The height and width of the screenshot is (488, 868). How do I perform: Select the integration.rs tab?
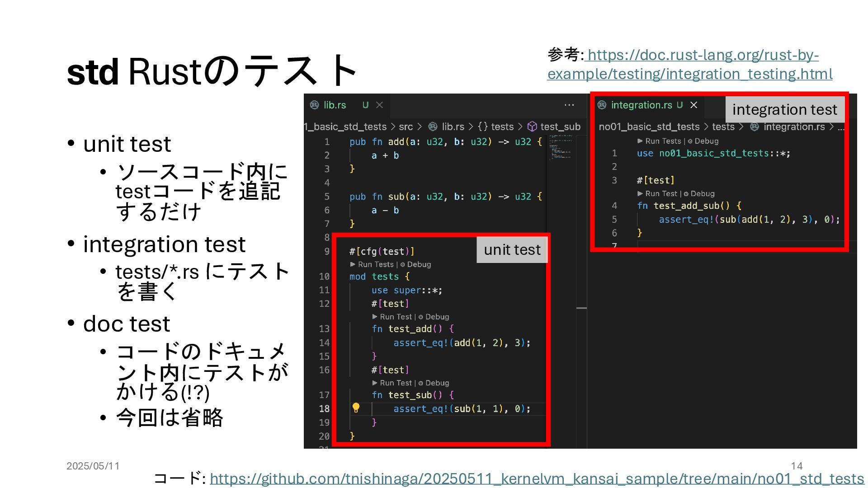point(642,105)
